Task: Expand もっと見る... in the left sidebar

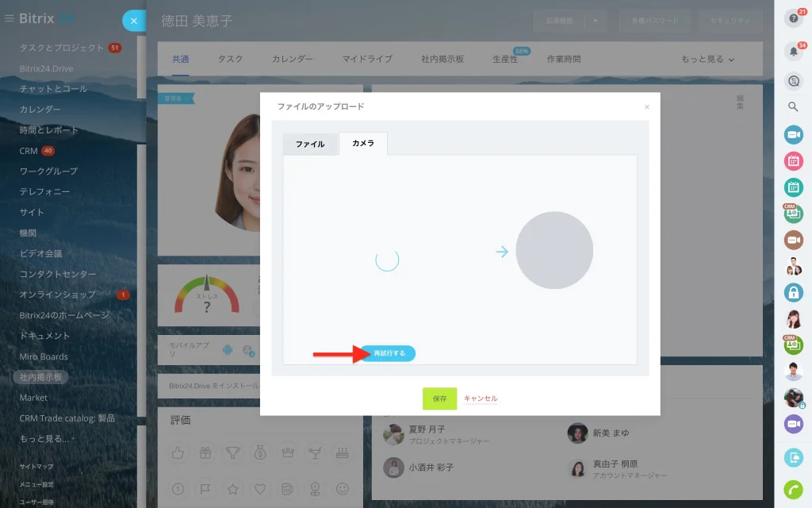Action: click(45, 438)
